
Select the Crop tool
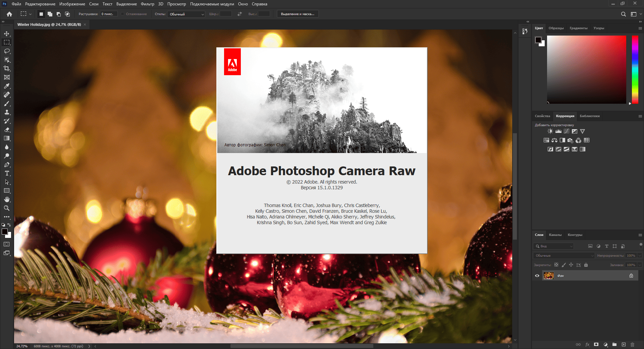[x=7, y=68]
